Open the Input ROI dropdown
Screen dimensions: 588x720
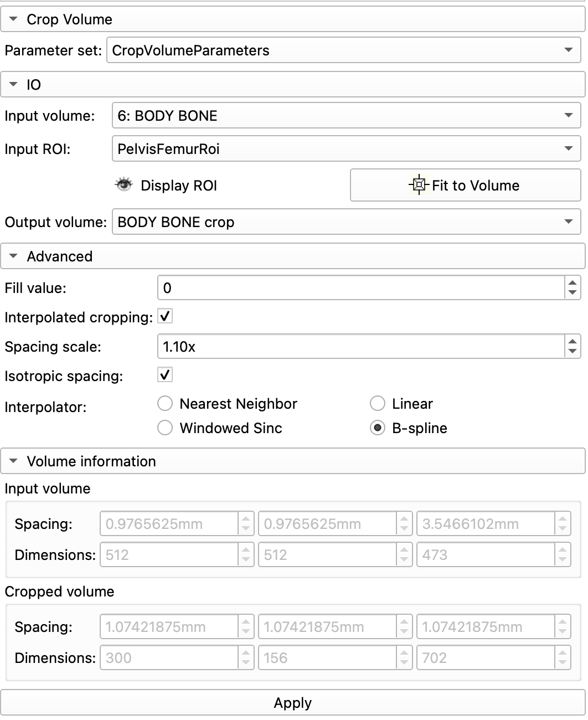coord(346,149)
